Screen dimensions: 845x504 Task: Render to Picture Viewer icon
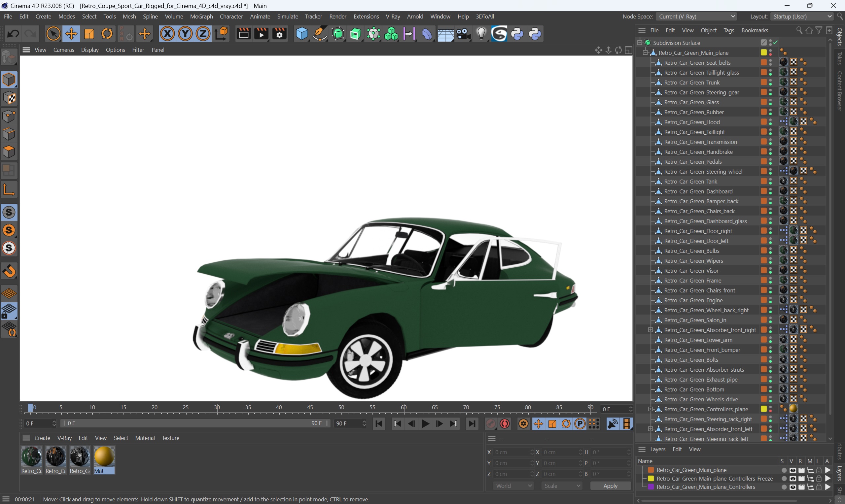pyautogui.click(x=261, y=34)
